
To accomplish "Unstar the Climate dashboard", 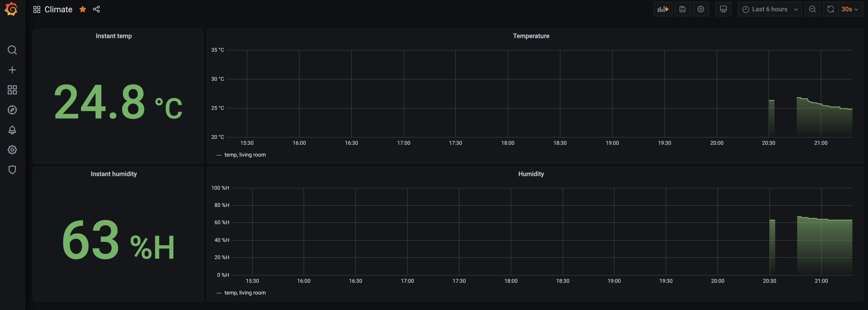I will click(82, 10).
